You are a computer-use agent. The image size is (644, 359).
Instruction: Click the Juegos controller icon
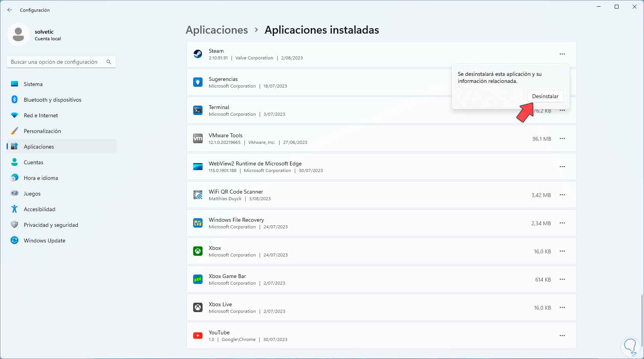click(14, 194)
